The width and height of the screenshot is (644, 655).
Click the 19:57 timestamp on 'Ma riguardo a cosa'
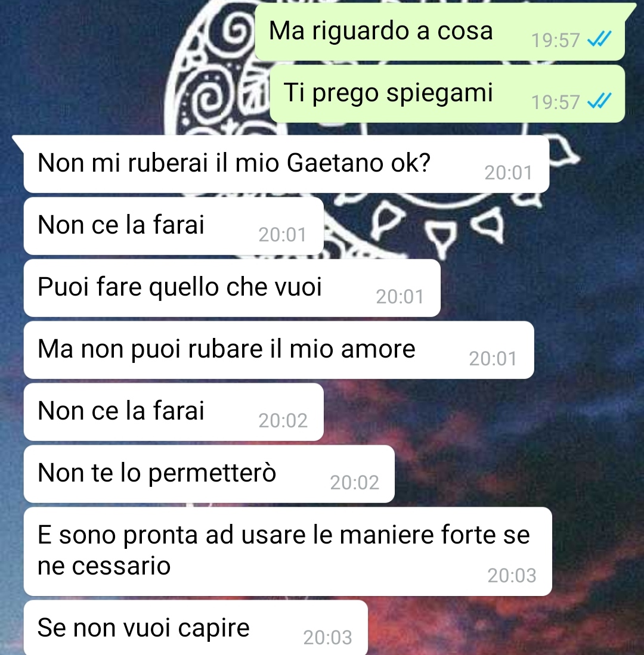tap(555, 40)
